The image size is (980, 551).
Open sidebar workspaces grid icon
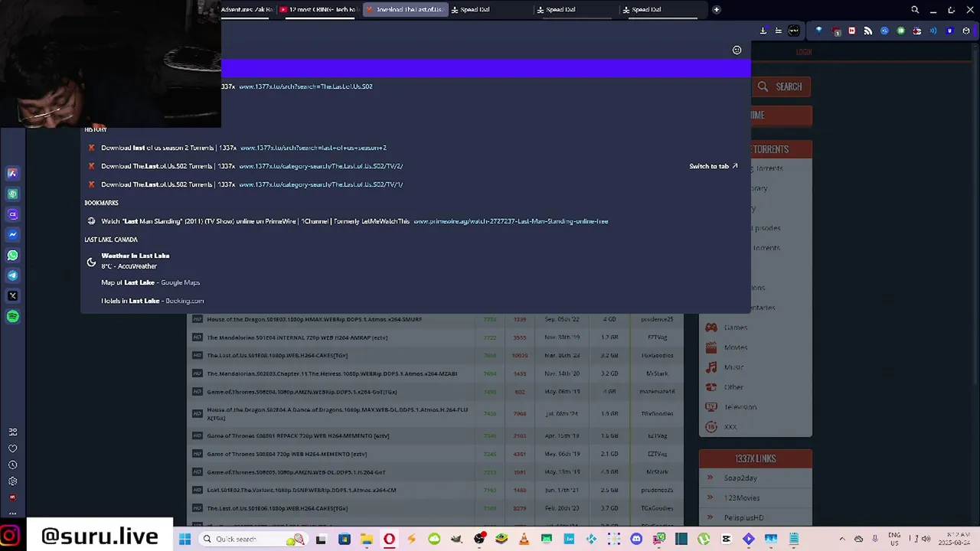[x=12, y=432]
